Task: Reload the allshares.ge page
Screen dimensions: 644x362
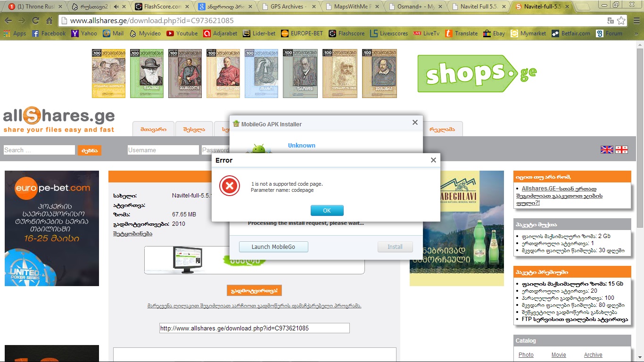Action: pyautogui.click(x=35, y=21)
